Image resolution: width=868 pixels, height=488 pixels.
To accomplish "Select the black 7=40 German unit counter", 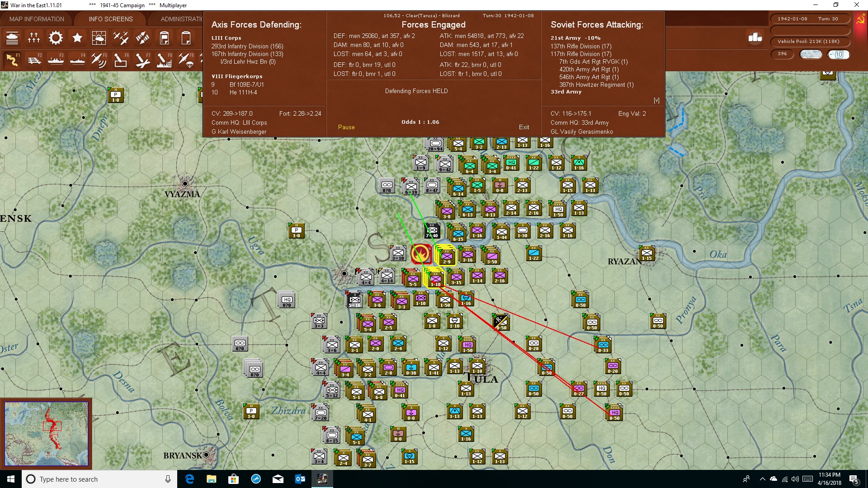I will [x=432, y=230].
